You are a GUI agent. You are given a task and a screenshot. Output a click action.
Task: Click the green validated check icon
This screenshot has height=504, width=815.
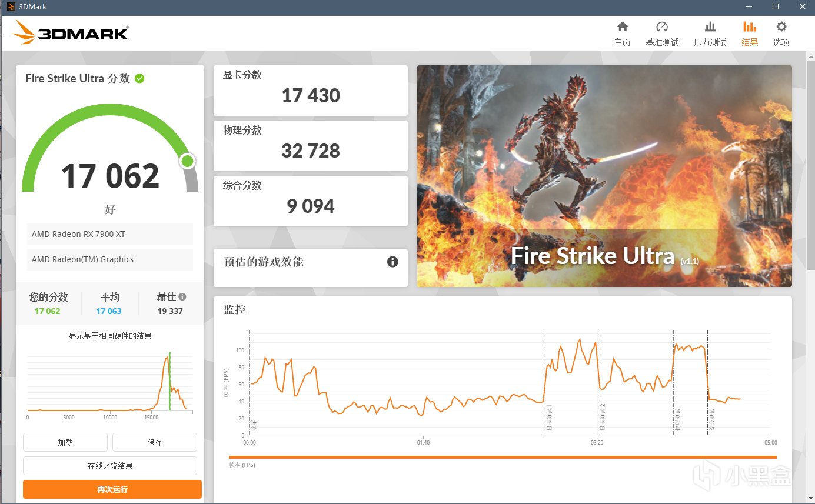(139, 78)
